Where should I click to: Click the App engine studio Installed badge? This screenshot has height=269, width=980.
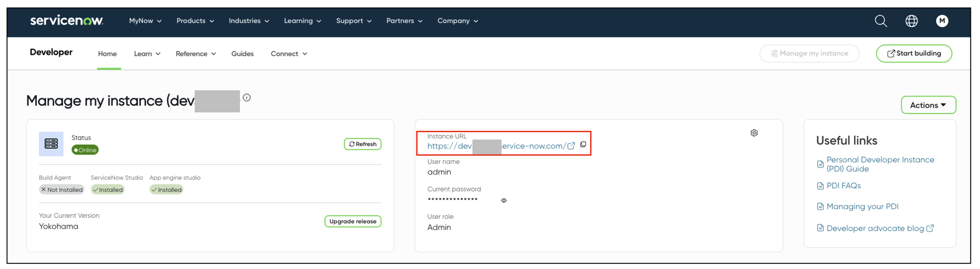(x=166, y=190)
